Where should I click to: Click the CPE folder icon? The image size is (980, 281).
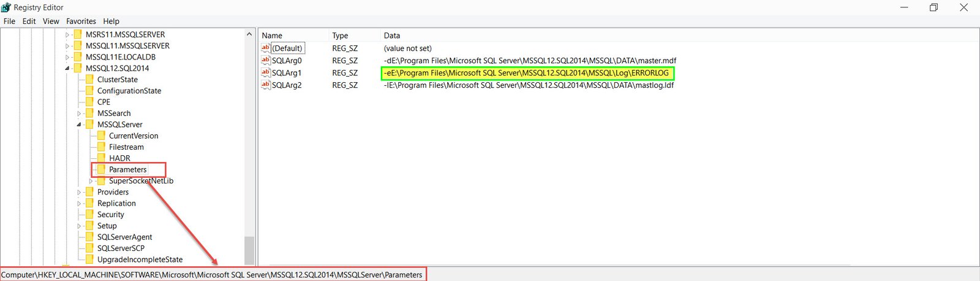point(89,102)
